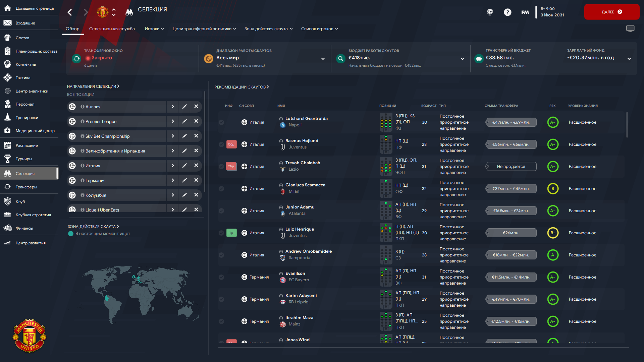Click info icon next to Великобритания и Ирландия
The width and height of the screenshot is (644, 362).
tap(82, 151)
